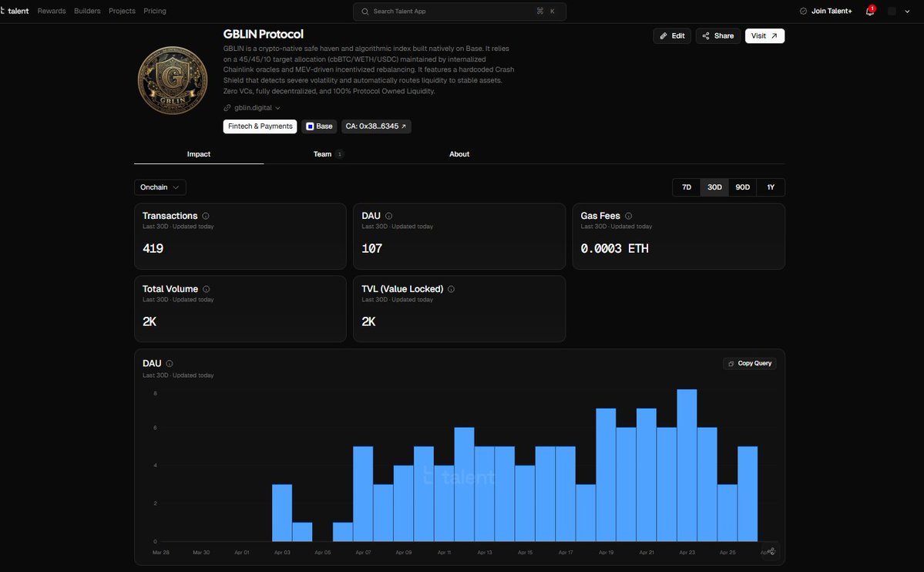
Task: Click the CA: 0x38...6345 contract link
Action: pos(376,126)
